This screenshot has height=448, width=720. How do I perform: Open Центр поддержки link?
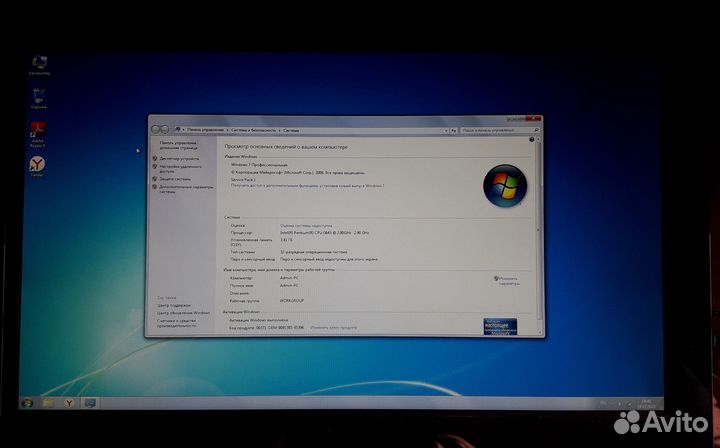174,305
